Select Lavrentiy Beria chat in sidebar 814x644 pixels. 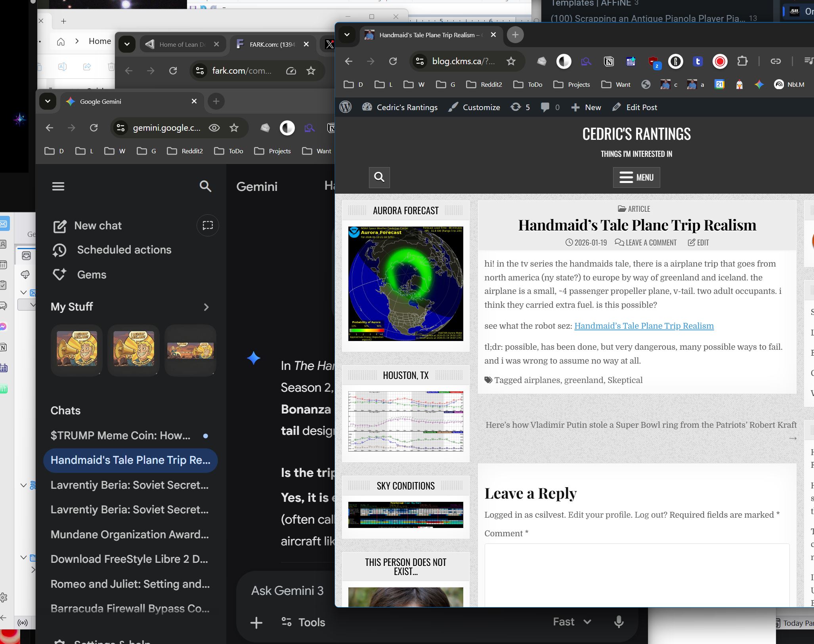130,485
